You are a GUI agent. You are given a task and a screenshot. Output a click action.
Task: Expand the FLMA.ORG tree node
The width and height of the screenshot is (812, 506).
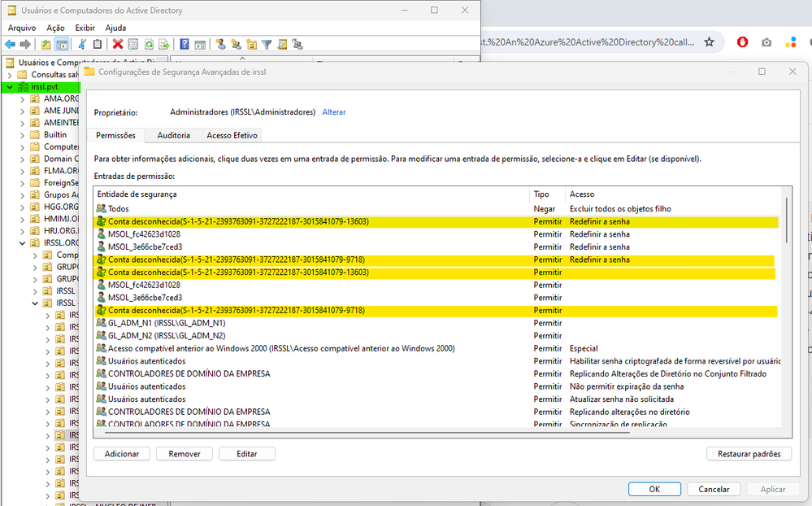[x=22, y=171]
